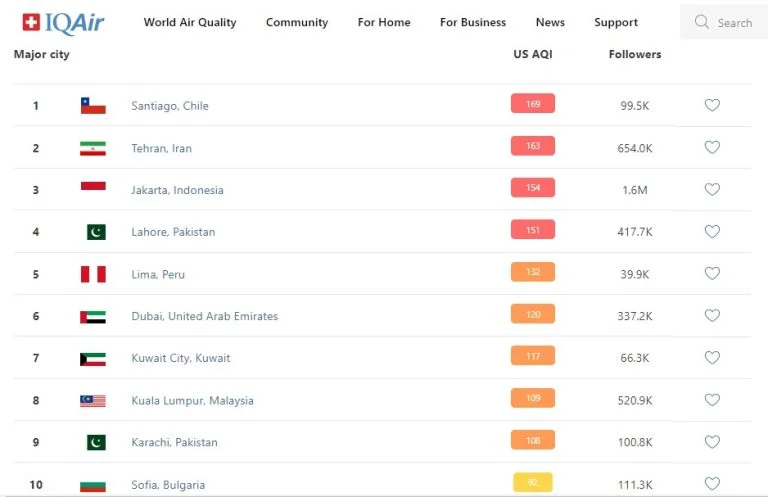
Task: Open the Tehran, Iran city link
Action: click(162, 148)
